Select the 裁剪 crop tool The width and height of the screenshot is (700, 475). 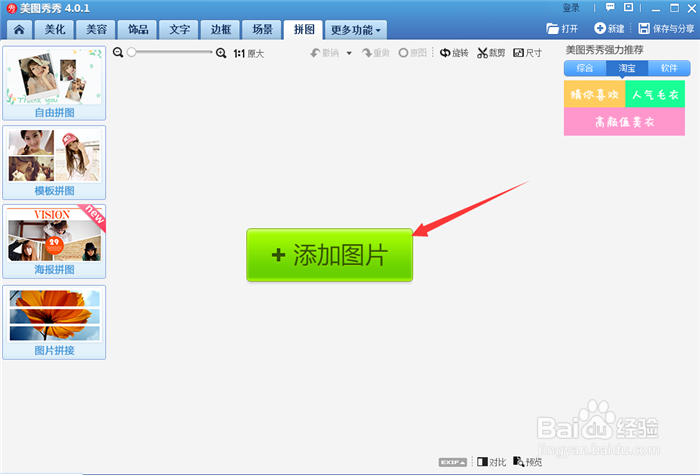tap(491, 53)
